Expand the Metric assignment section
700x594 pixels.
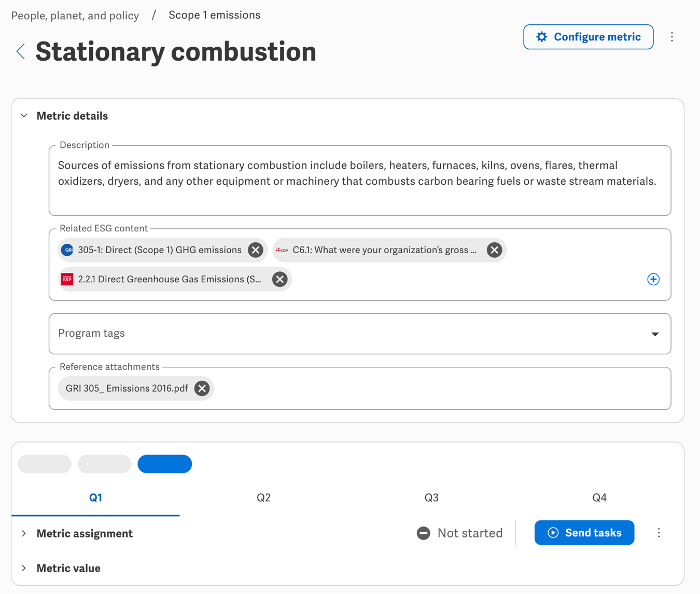coord(24,533)
